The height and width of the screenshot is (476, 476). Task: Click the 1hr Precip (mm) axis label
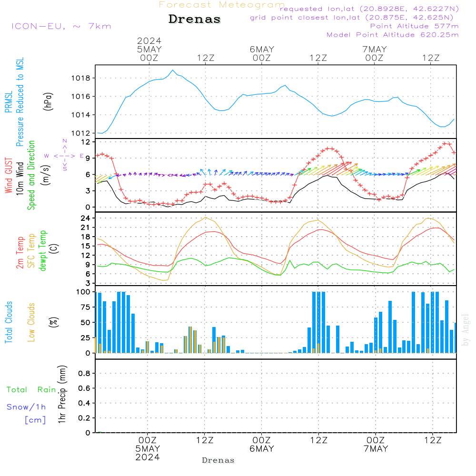(x=62, y=394)
